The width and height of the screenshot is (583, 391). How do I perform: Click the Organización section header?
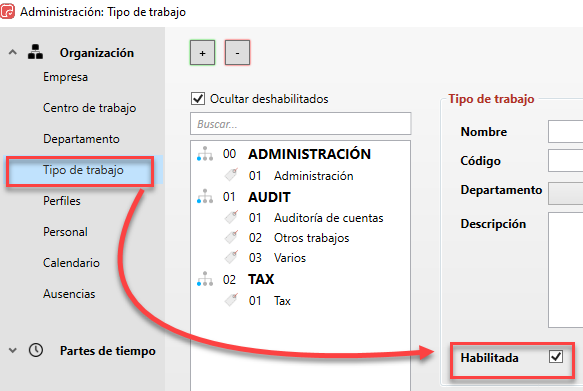pyautogui.click(x=97, y=52)
